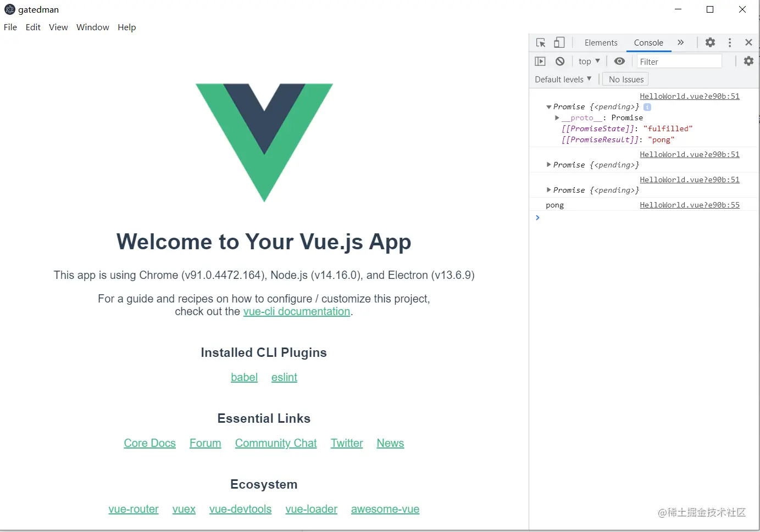Open the awesome-vue link
The image size is (760, 532).
(x=385, y=509)
